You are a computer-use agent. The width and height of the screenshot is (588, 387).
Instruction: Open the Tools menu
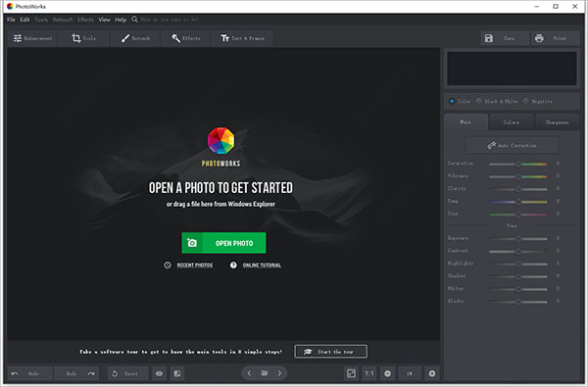(x=41, y=20)
